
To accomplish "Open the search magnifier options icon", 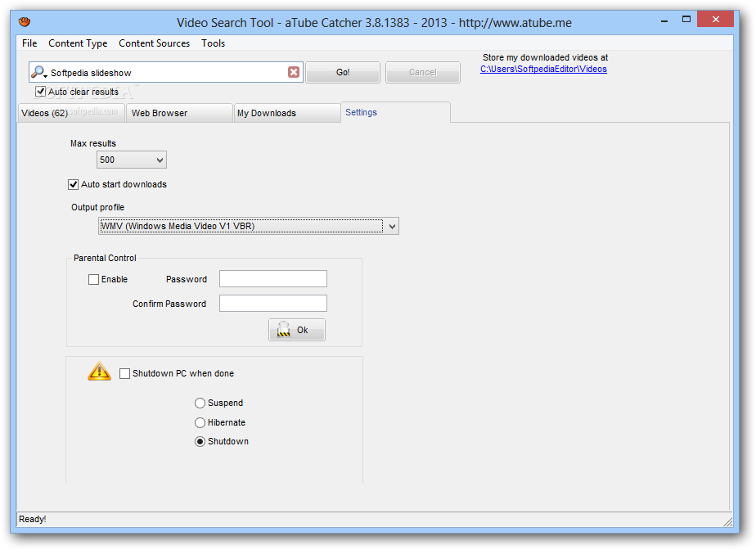I will click(38, 72).
